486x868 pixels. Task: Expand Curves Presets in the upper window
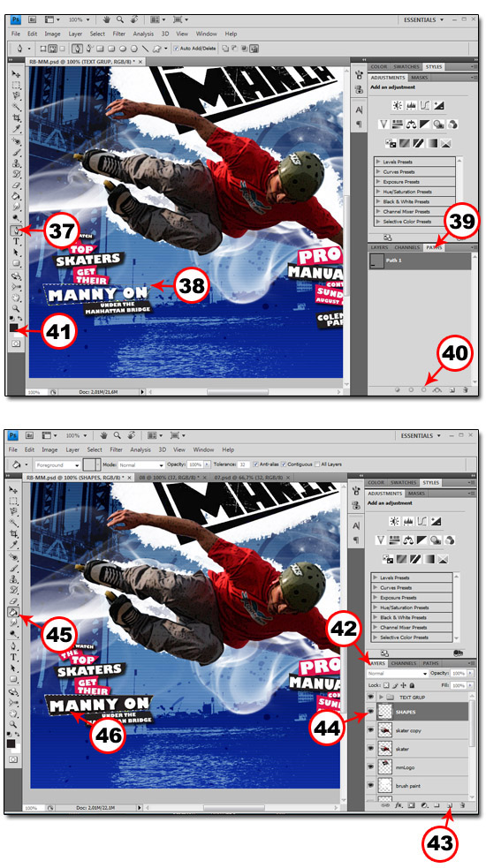[x=378, y=172]
